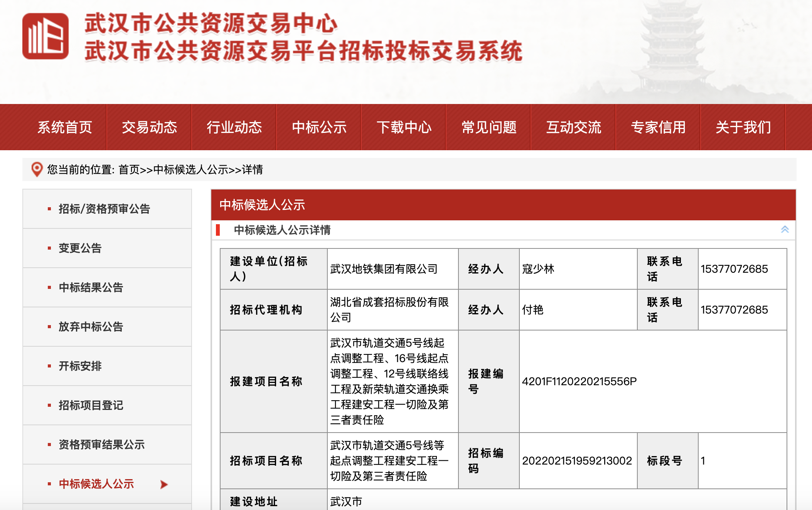This screenshot has height=510, width=812.
Task: Open 系统首页 navigation item
Action: click(65, 127)
